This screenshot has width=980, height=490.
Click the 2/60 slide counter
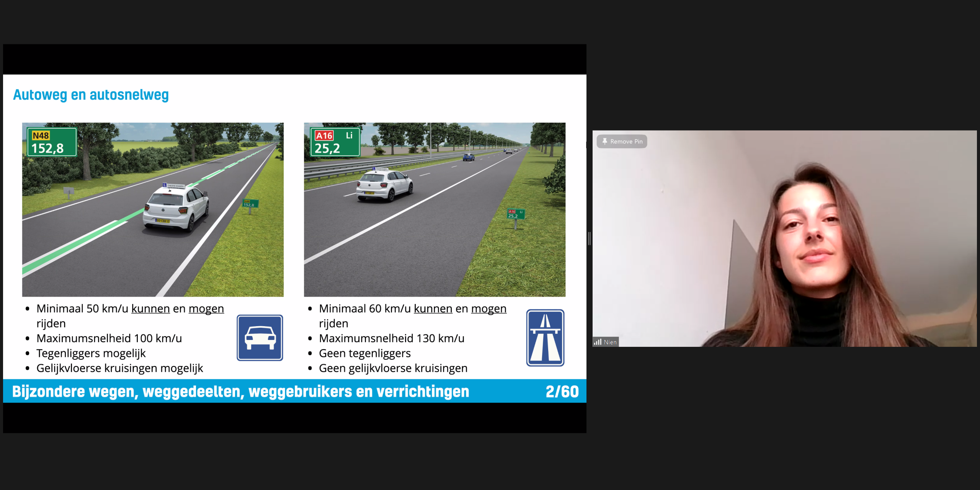coord(562,391)
